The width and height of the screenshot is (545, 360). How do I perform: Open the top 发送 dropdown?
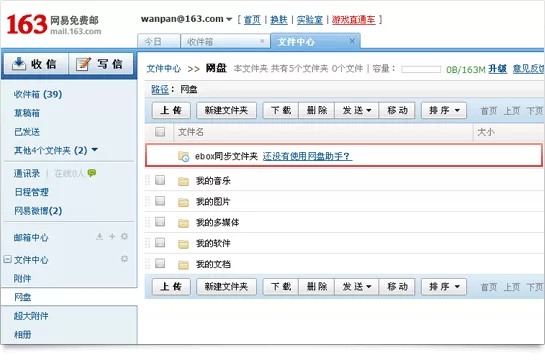tap(357, 111)
